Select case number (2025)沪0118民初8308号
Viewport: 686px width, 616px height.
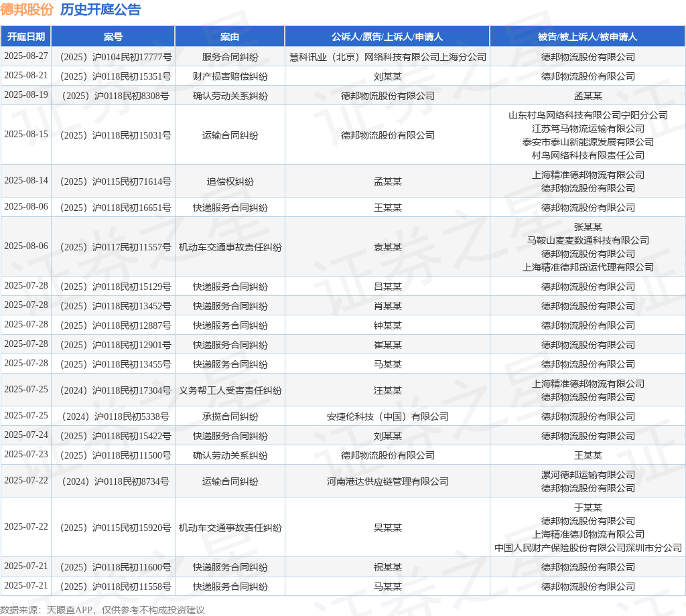pos(115,96)
